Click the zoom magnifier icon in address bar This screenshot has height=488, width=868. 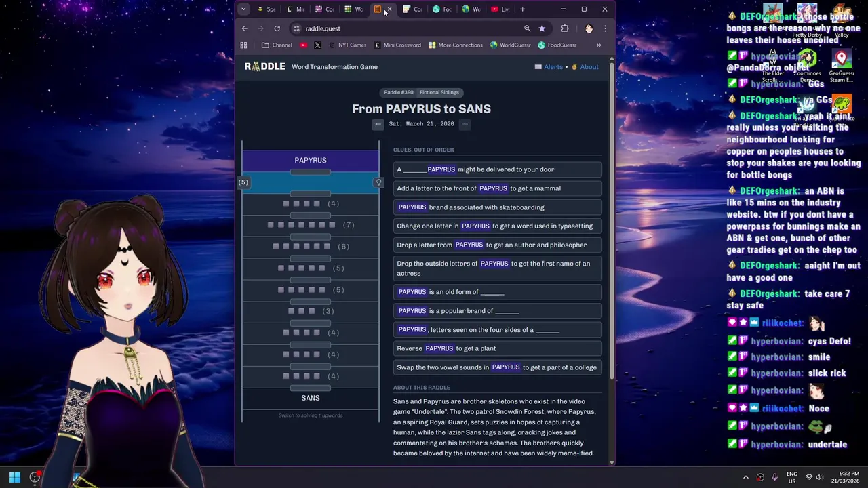(x=527, y=28)
